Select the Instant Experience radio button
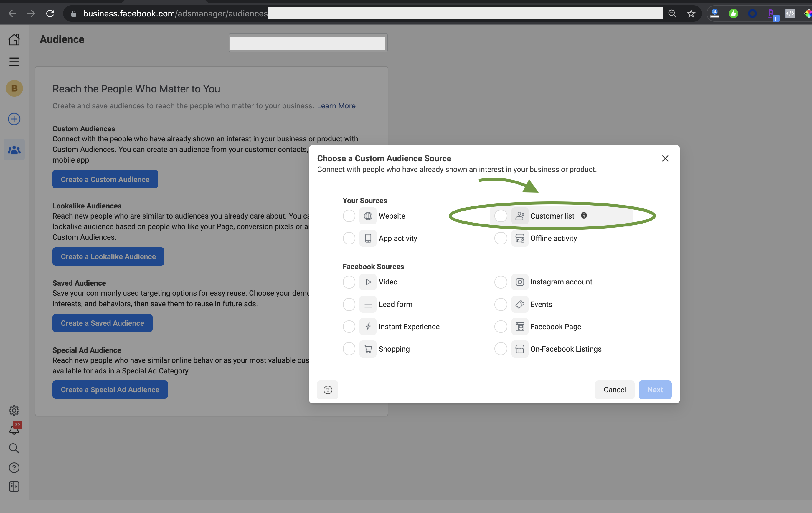The width and height of the screenshot is (812, 513). point(349,327)
